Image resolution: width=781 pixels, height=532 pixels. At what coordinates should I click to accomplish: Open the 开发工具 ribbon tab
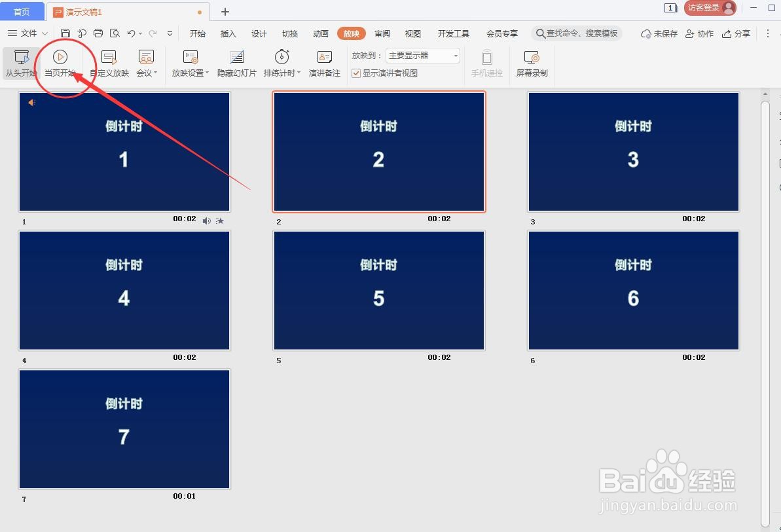click(453, 33)
